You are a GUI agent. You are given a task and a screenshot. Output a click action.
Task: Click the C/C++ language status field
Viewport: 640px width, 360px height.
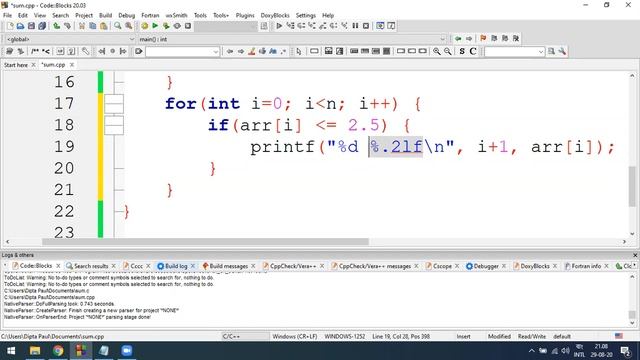tap(245, 336)
